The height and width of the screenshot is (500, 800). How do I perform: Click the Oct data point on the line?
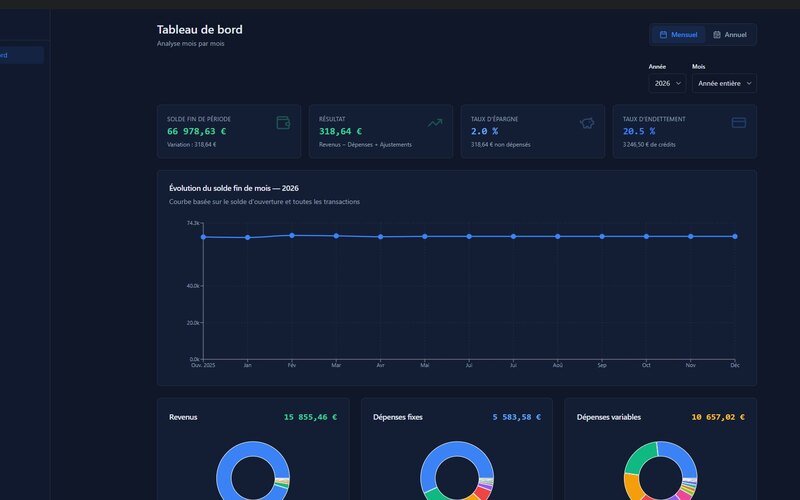click(646, 236)
